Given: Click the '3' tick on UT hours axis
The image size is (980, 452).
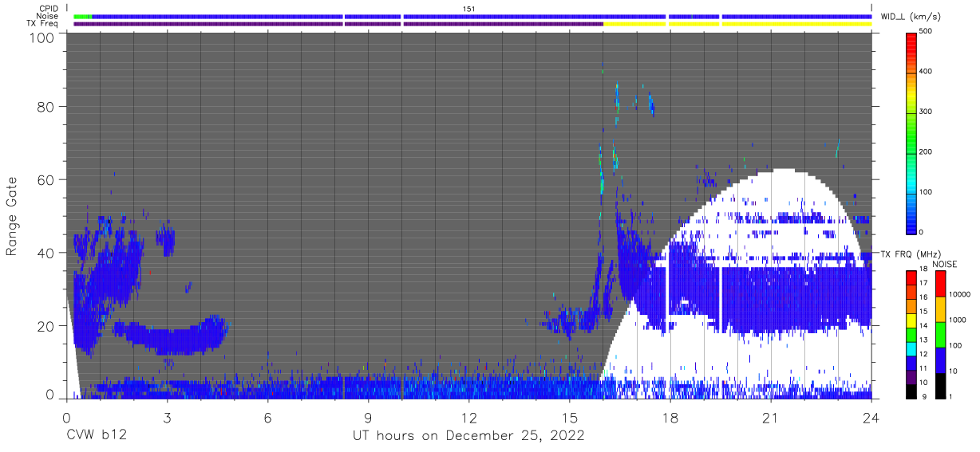Looking at the screenshot, I should 168,418.
